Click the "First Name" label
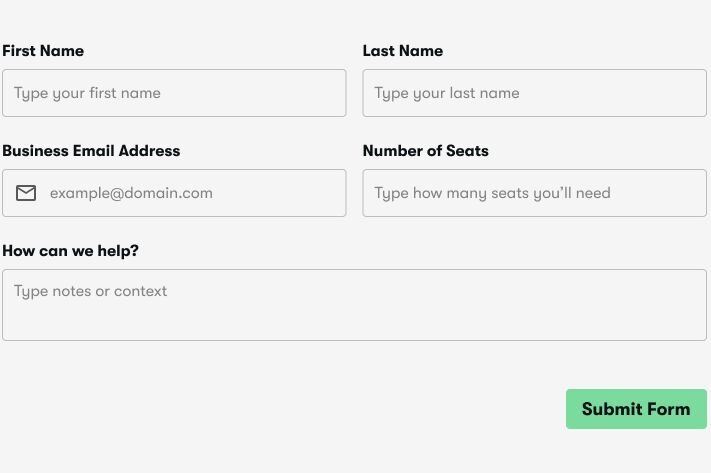 pyautogui.click(x=43, y=51)
